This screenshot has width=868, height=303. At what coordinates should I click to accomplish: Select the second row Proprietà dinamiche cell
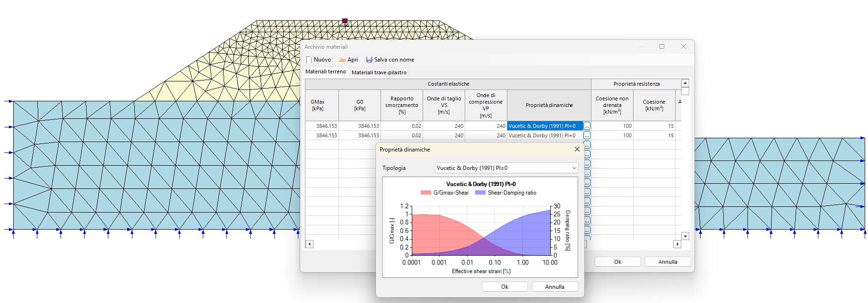545,135
